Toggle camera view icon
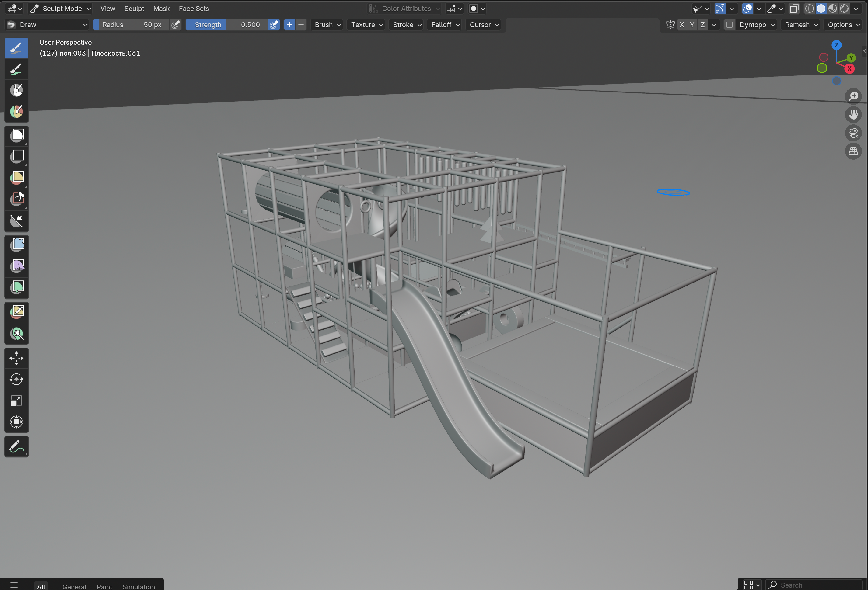The height and width of the screenshot is (590, 868). tap(853, 133)
